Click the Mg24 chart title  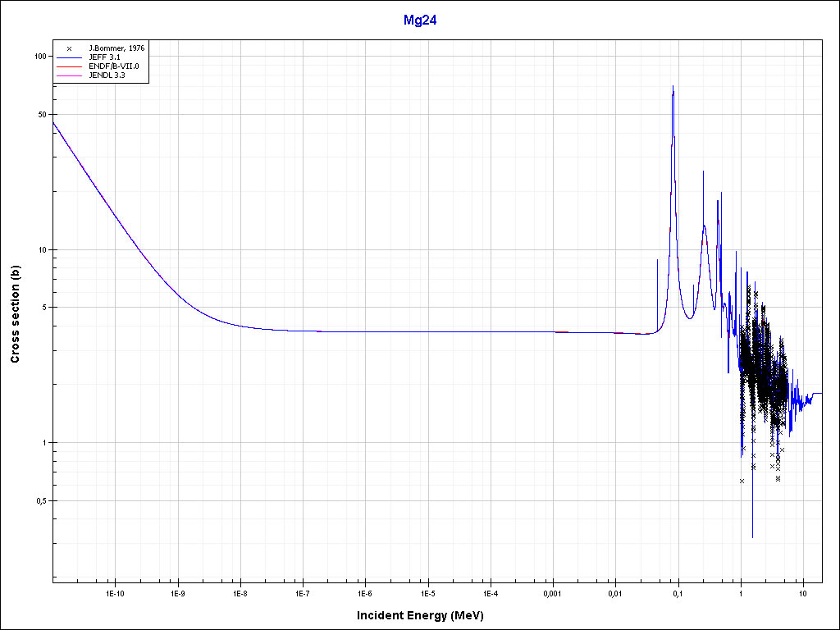pos(419,21)
